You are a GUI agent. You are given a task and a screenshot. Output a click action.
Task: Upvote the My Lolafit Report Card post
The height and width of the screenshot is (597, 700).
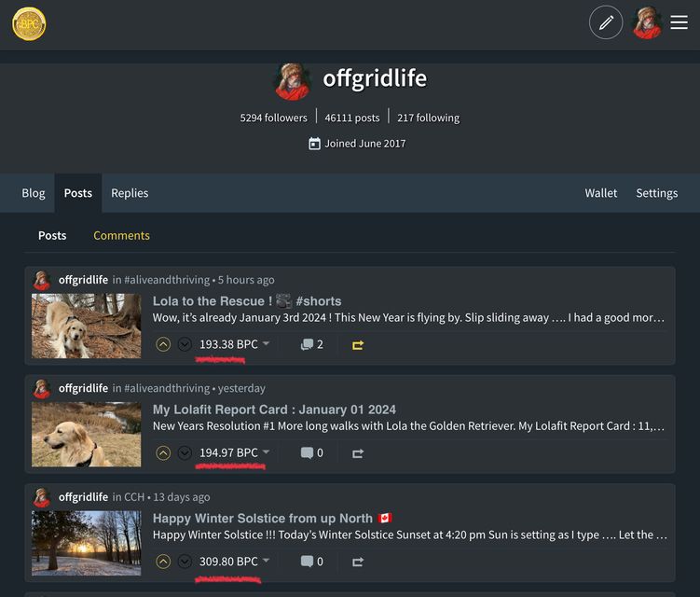click(163, 453)
